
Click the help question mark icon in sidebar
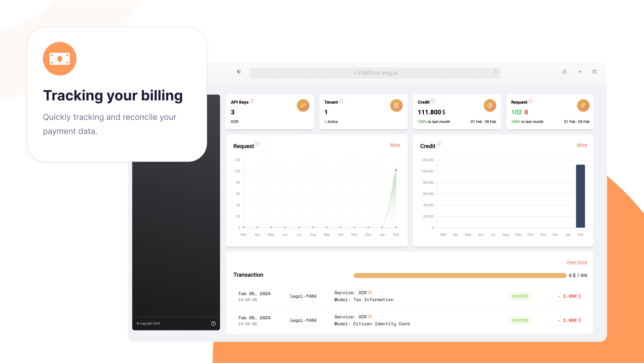[213, 324]
